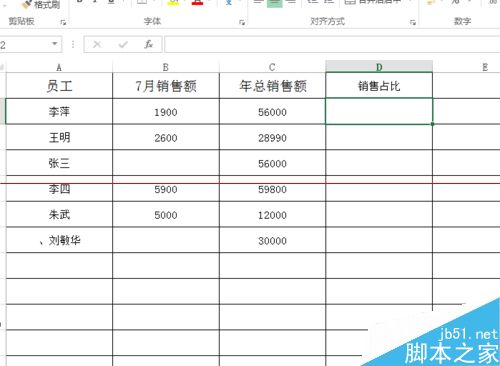Select the empty 7月销售额 cell for 刘敏华
500x366 pixels.
coord(166,240)
